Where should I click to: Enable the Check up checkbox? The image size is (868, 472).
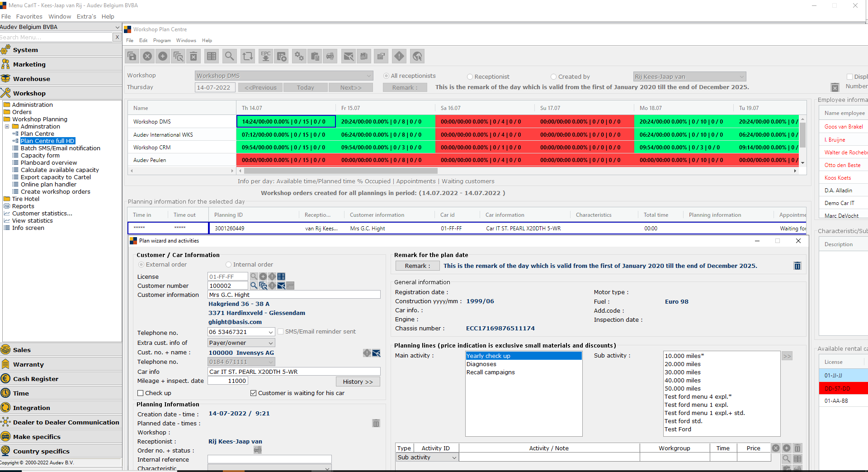pyautogui.click(x=141, y=393)
